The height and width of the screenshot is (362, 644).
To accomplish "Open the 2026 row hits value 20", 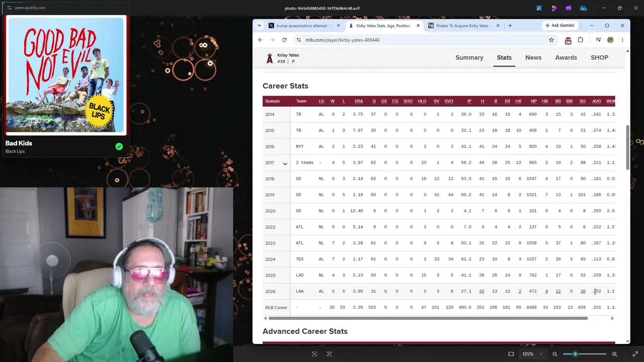I will (481, 291).
